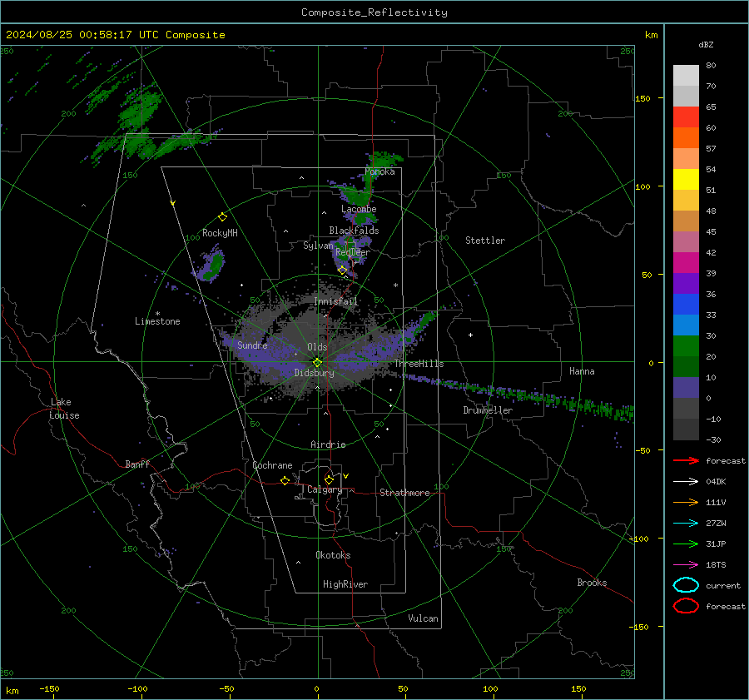The height and width of the screenshot is (700, 749).
Task: Click the Composite_Reflectivity title
Action: click(x=374, y=12)
